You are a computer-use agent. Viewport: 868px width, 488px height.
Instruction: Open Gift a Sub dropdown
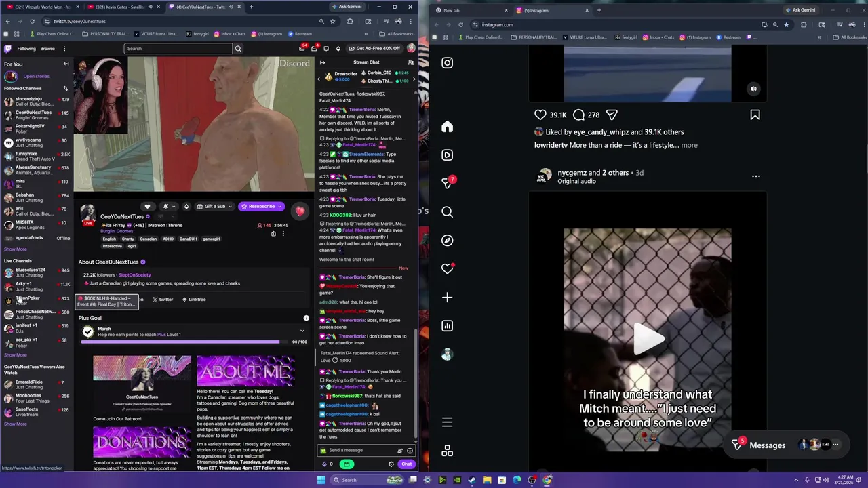[x=214, y=207]
